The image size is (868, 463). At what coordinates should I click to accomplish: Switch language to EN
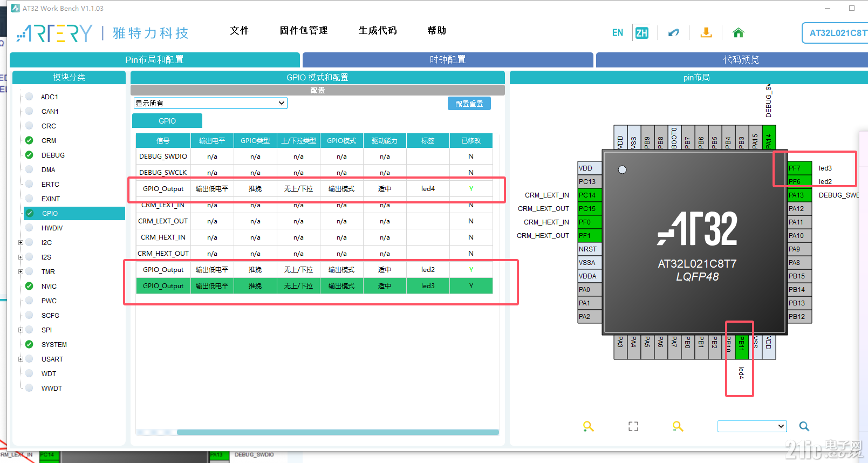(618, 33)
